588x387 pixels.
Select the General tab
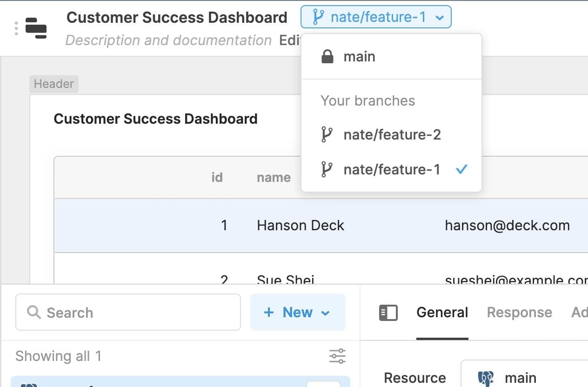[442, 312]
